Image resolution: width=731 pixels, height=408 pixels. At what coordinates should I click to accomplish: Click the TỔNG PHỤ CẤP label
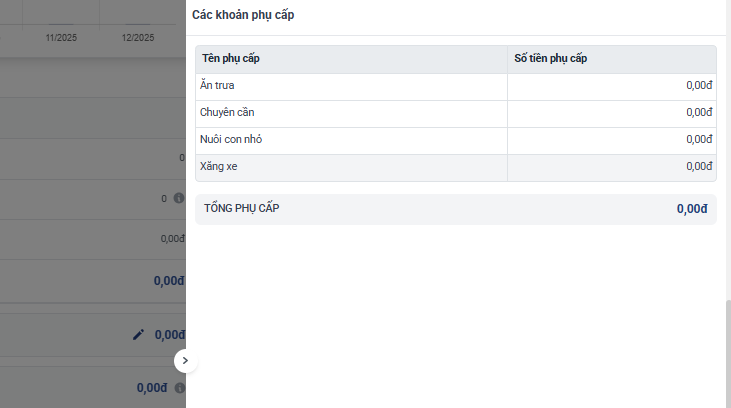coord(241,208)
